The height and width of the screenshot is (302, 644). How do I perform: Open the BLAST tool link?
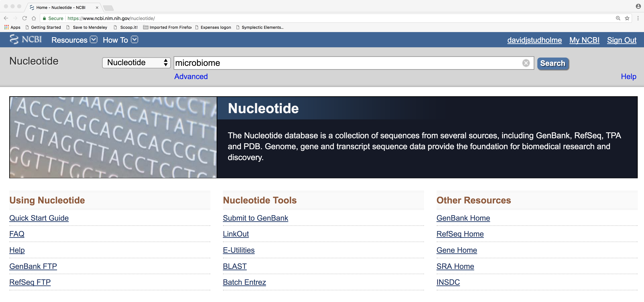click(235, 266)
